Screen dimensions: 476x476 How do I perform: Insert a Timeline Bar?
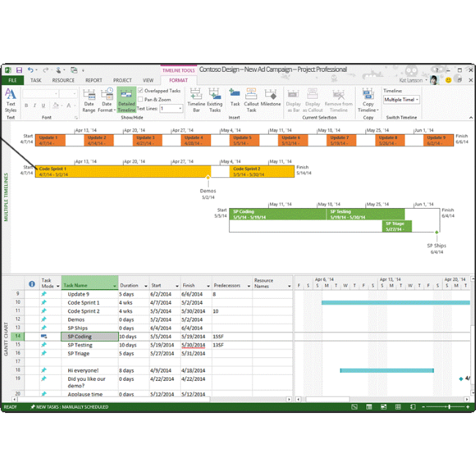pyautogui.click(x=196, y=100)
